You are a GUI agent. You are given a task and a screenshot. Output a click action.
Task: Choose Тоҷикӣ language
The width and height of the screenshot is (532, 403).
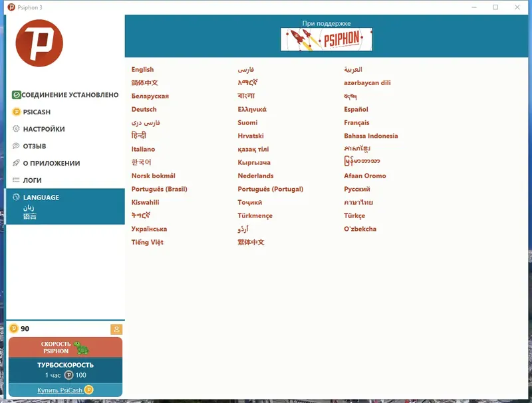(x=250, y=203)
